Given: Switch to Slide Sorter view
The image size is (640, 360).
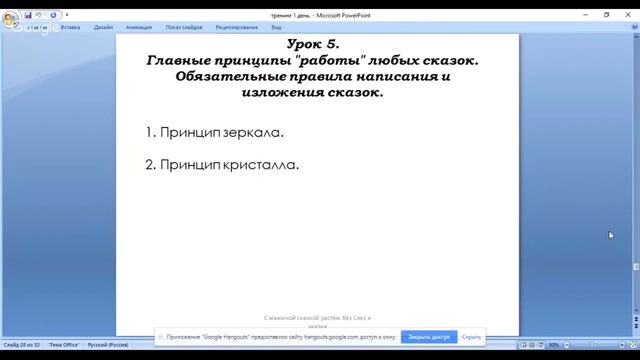Looking at the screenshot, I should point(532,345).
